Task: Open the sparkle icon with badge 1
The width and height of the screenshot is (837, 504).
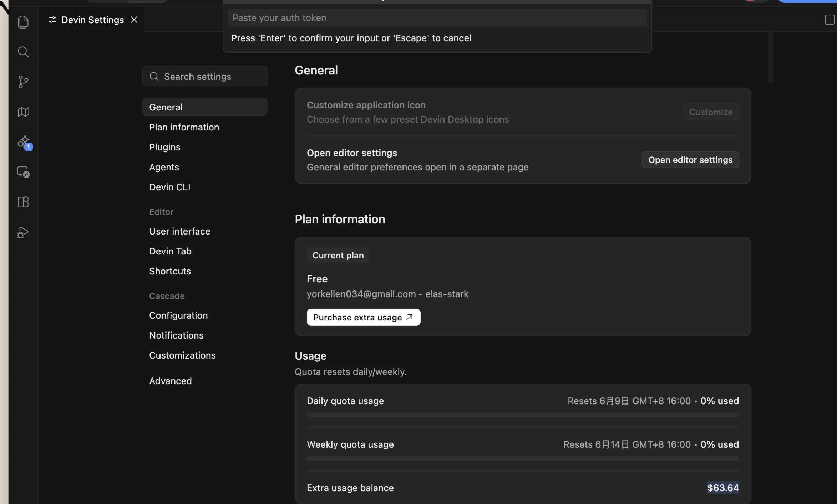Action: [24, 143]
